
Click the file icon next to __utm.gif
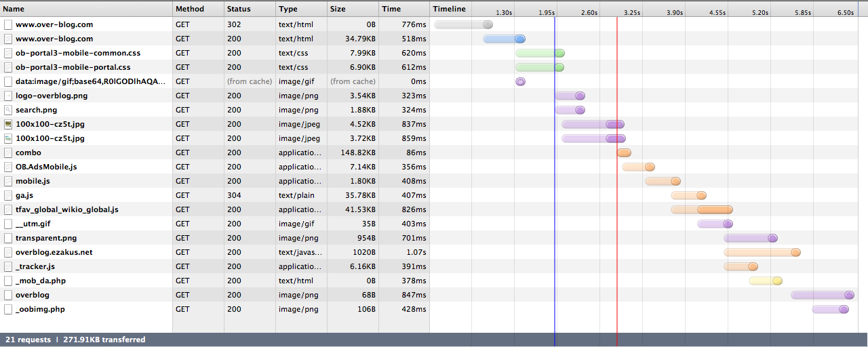(x=8, y=224)
